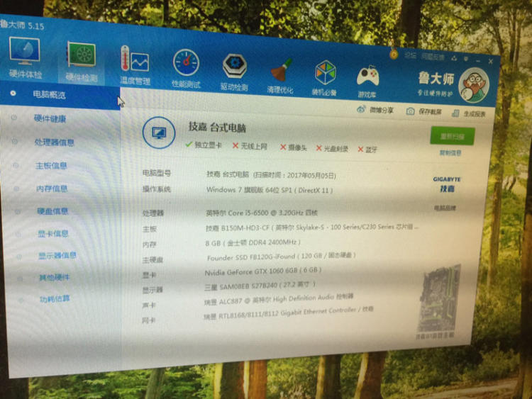532x399 pixels.
Task: Click the green 重新扫描 rescan button
Action: (x=453, y=136)
